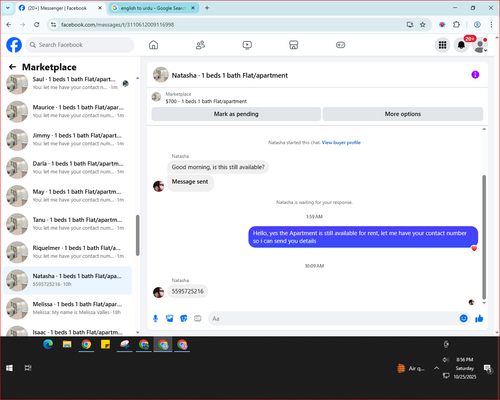Go back in browser history
The width and height of the screenshot is (500, 400).
point(9,25)
